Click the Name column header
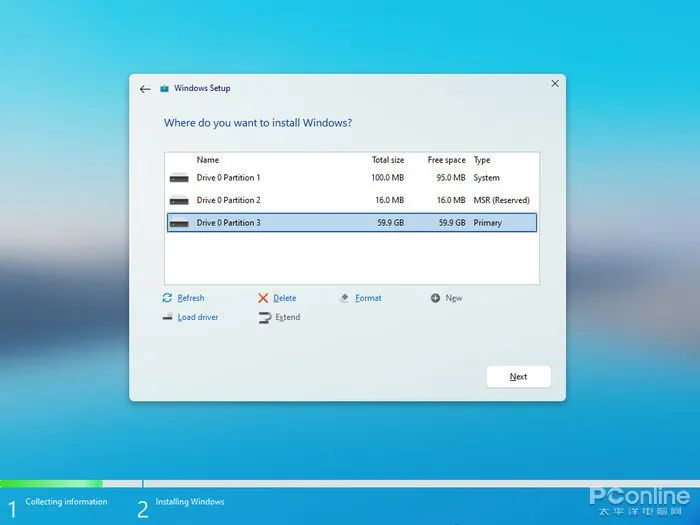700x525 pixels. coord(207,160)
